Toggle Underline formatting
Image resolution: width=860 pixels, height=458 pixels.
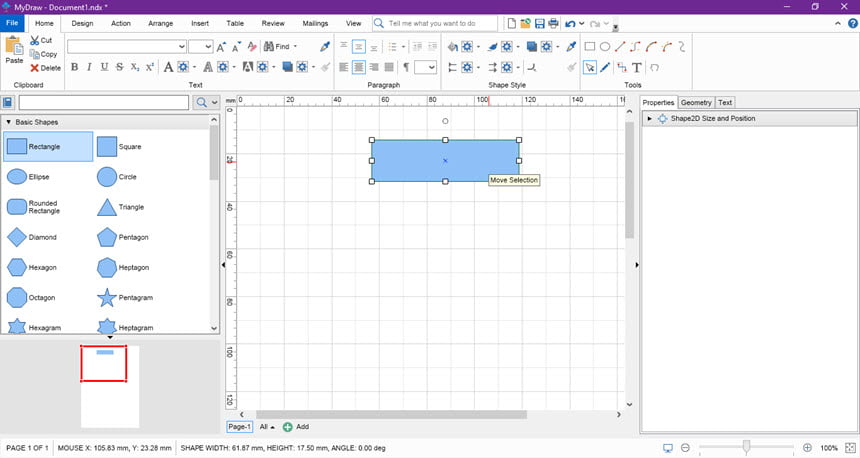click(104, 67)
